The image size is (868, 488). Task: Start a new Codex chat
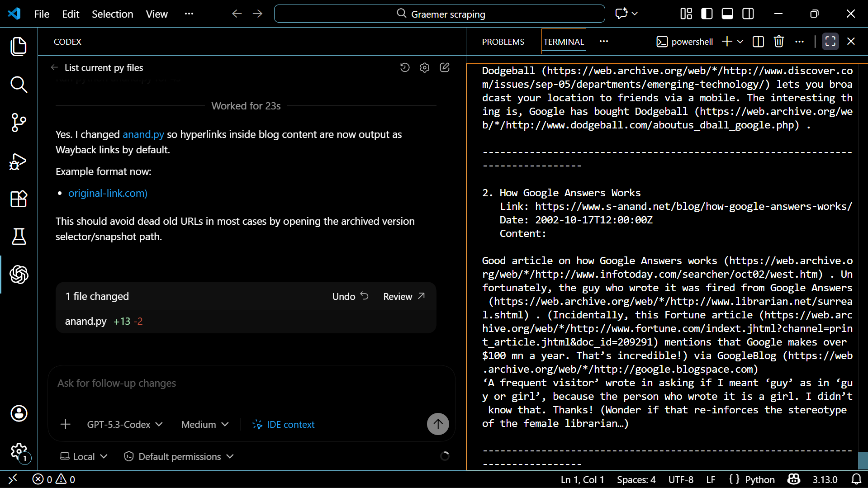pos(445,67)
